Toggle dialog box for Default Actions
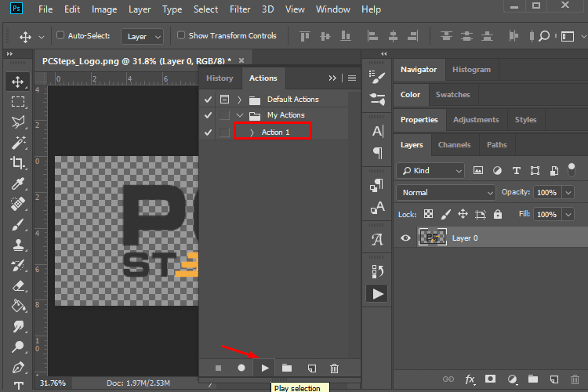The image size is (588, 392). tap(224, 99)
